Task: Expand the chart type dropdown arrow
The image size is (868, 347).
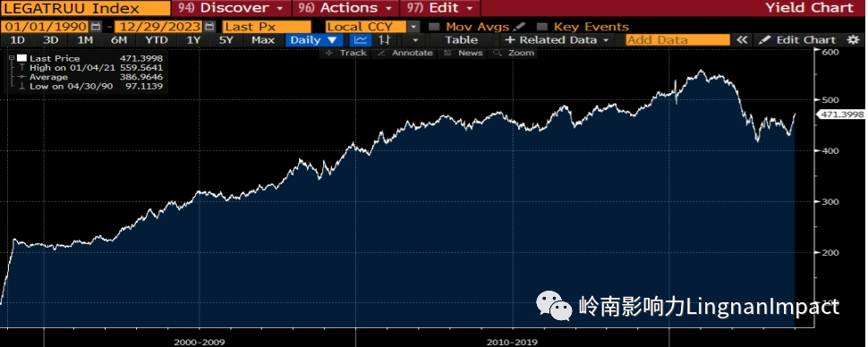Action: [416, 40]
